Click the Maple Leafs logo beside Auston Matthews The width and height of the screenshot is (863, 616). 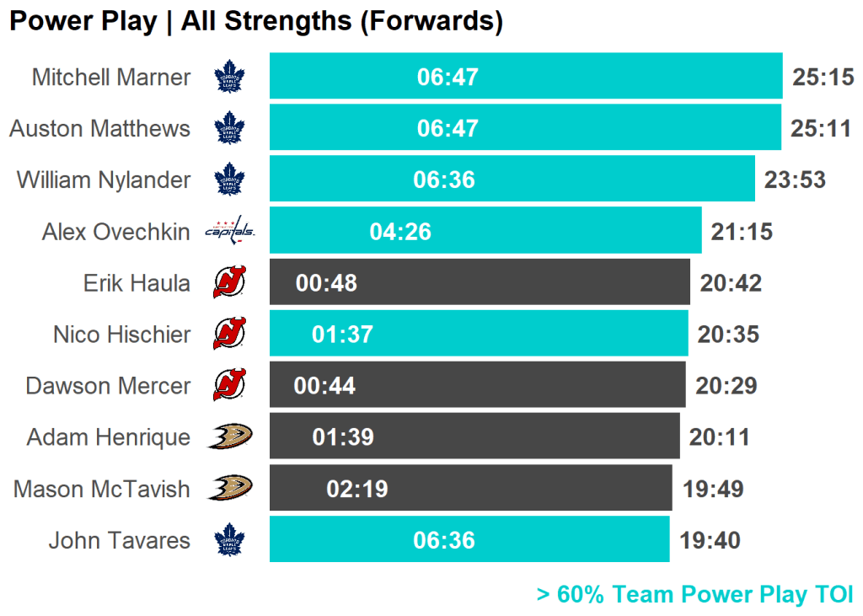point(228,129)
